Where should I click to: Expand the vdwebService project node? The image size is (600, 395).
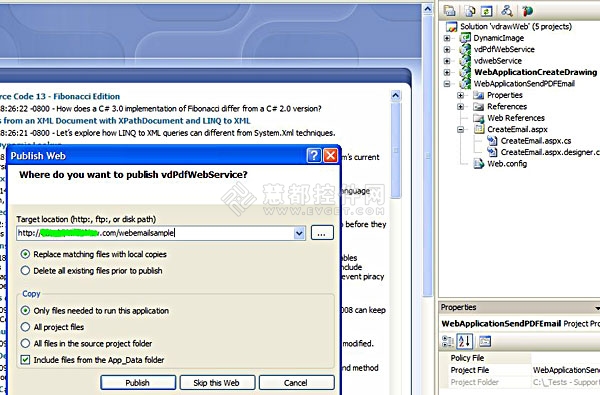click(447, 61)
